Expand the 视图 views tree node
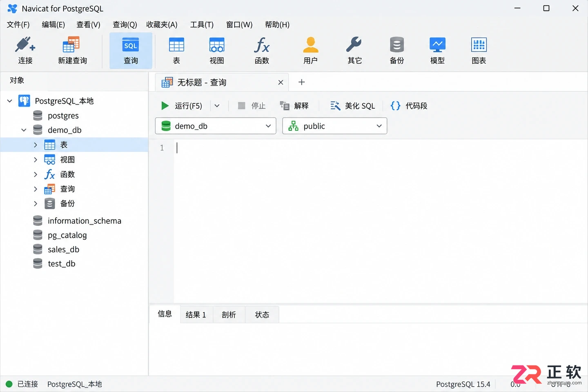The image size is (588, 392). (x=36, y=160)
